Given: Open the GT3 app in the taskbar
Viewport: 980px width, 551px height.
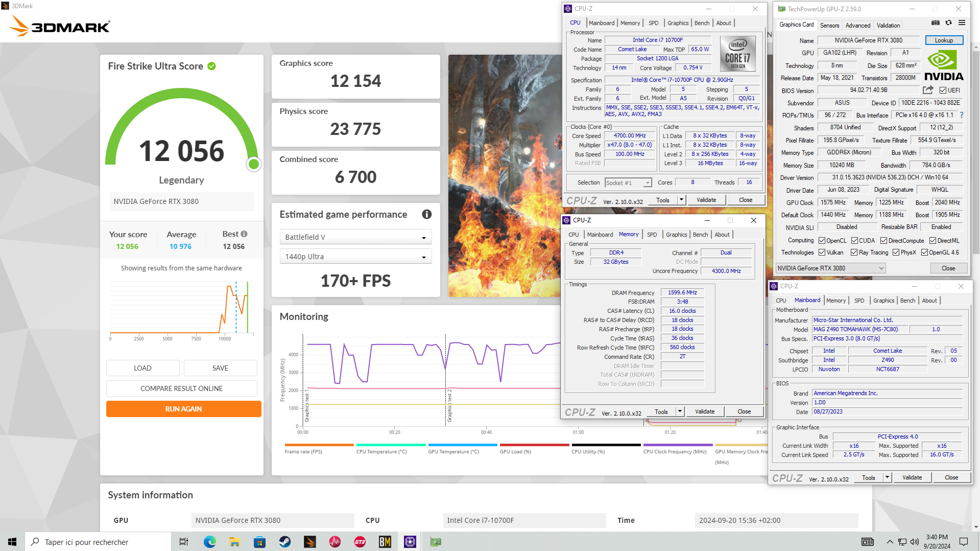Looking at the screenshot, I should 360,542.
